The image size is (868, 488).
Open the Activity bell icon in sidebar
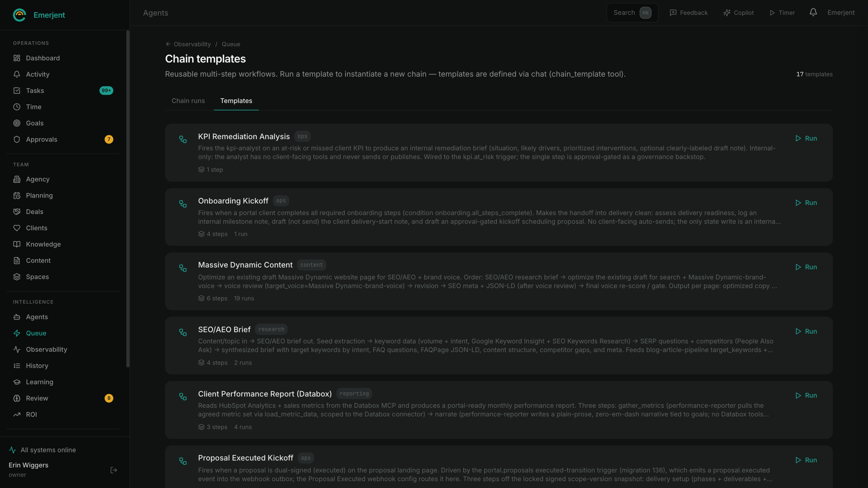[x=17, y=74]
